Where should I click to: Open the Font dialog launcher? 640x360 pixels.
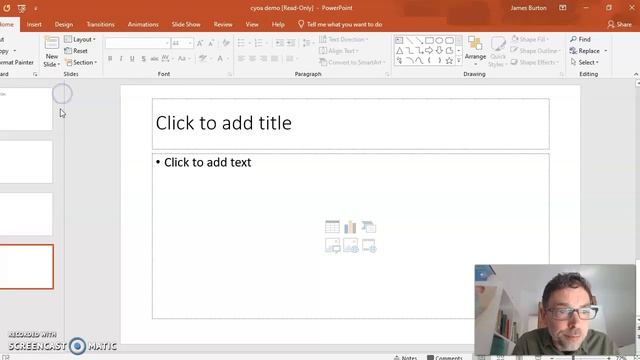pos(229,74)
